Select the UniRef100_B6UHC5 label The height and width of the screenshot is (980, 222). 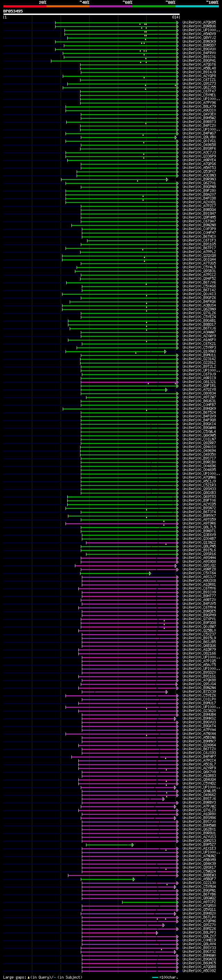pyautogui.click(x=199, y=963)
